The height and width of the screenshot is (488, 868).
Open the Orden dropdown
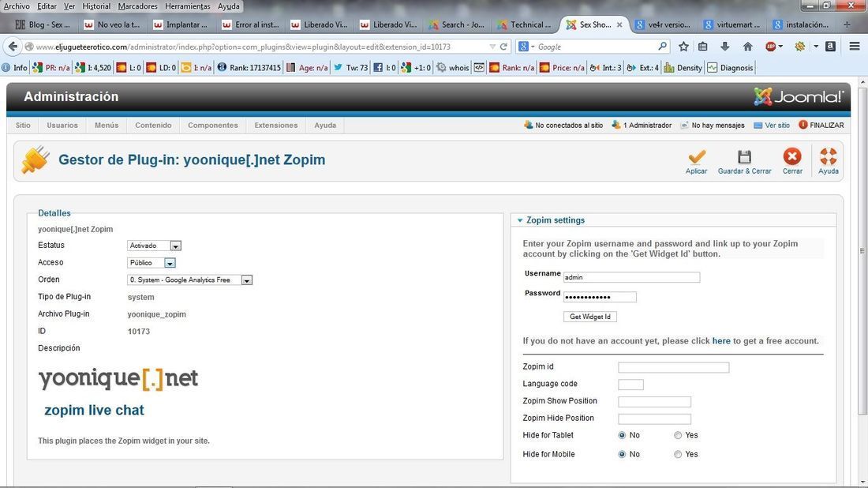click(190, 280)
